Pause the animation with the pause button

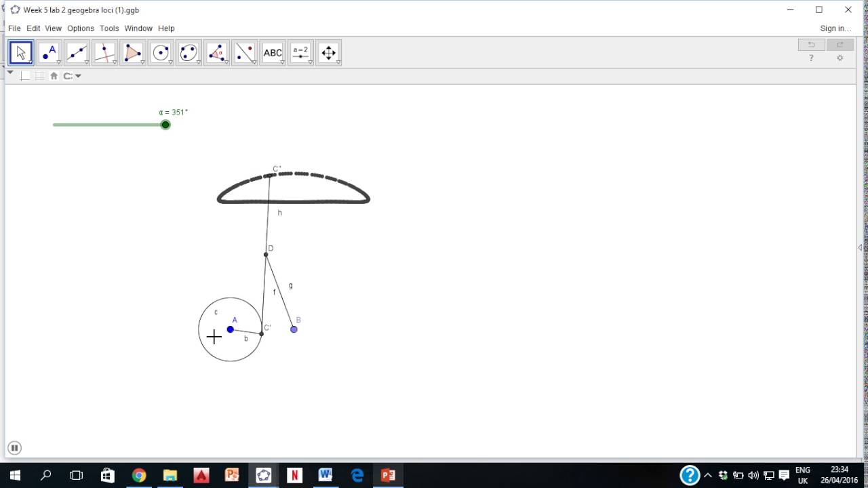(14, 448)
